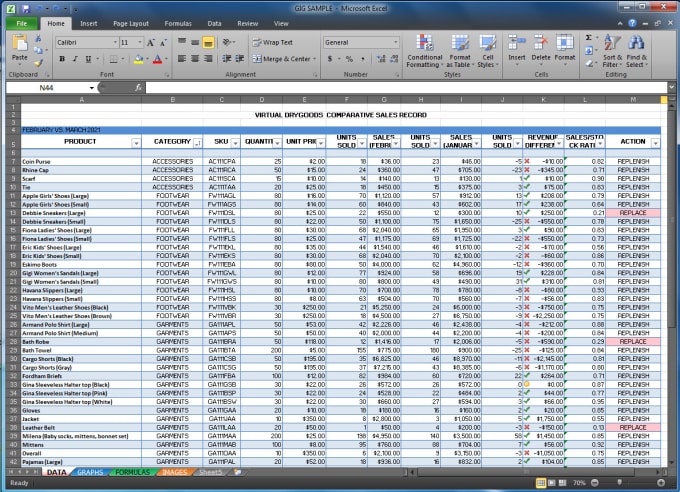Apply the red Font Color

point(157,59)
